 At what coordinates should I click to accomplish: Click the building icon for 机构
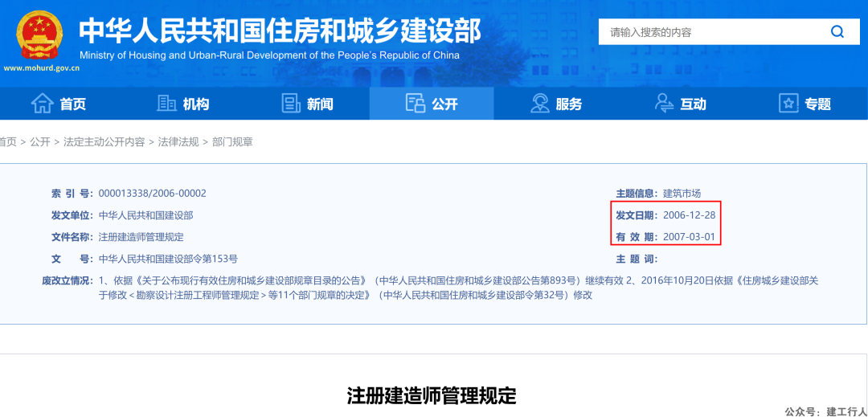[x=166, y=104]
